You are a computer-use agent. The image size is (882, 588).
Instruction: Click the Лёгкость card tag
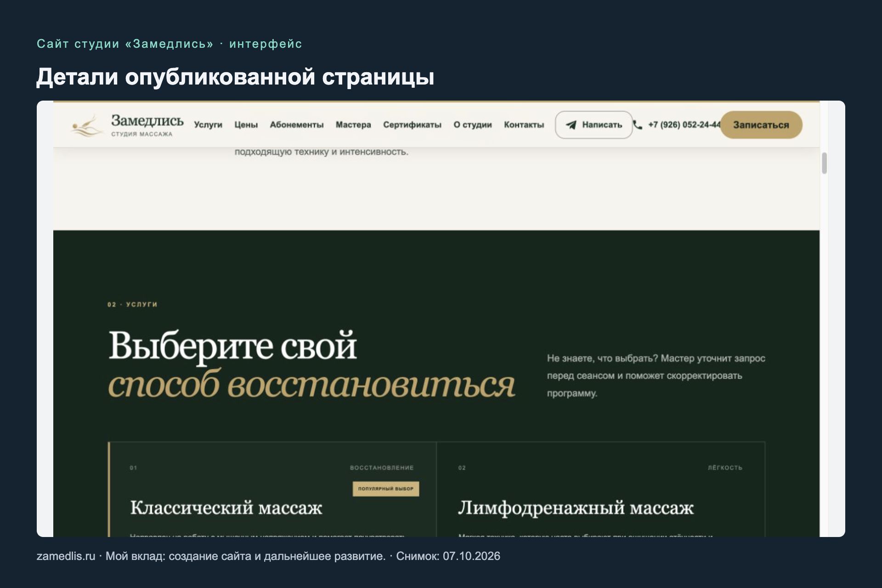coord(725,468)
